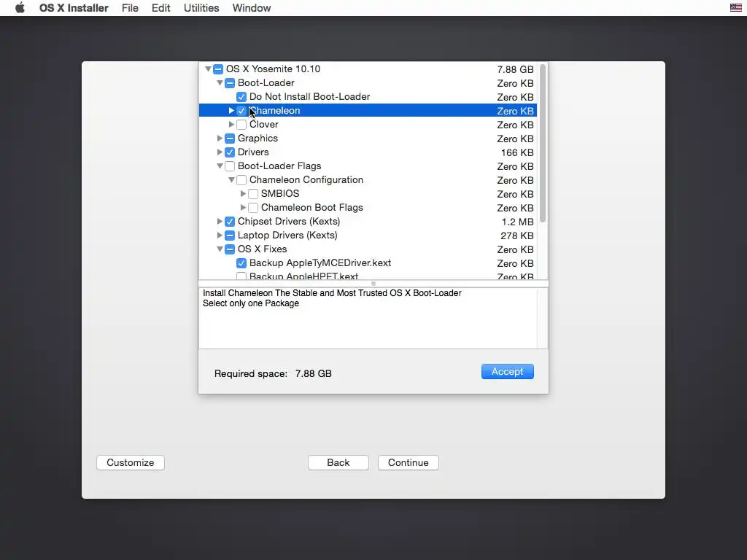The image size is (747, 560).
Task: Click the Customize button
Action: coord(131,463)
